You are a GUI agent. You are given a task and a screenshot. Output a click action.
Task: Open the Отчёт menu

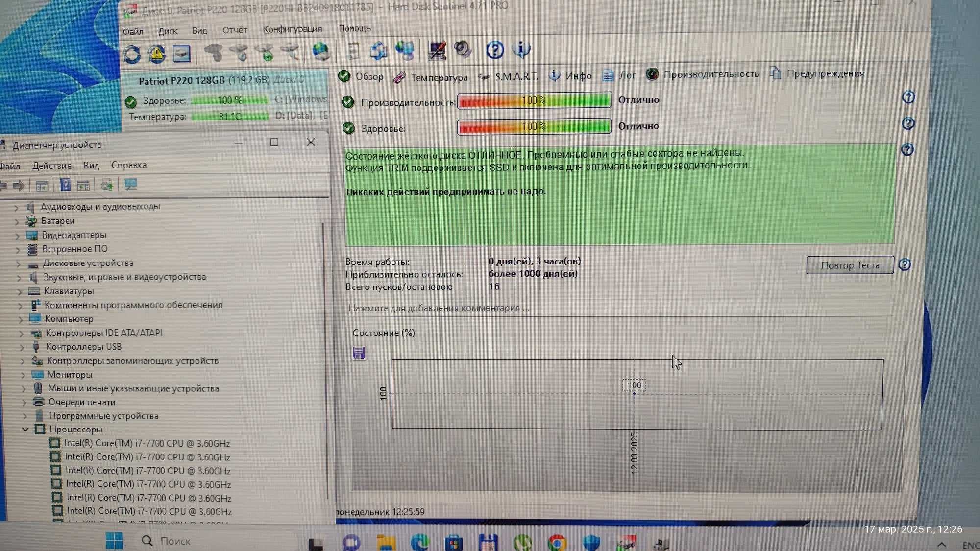coord(235,30)
